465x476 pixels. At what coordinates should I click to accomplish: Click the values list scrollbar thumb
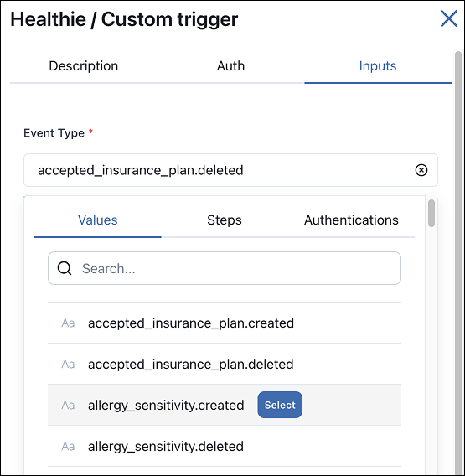tap(431, 213)
